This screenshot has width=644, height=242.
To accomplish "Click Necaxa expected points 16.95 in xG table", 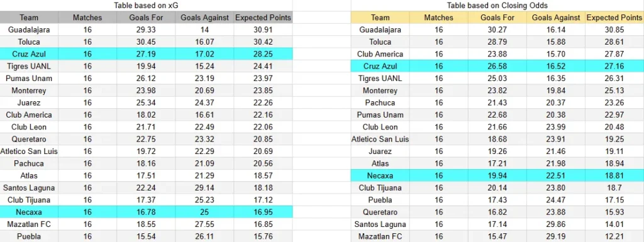I will (264, 212).
